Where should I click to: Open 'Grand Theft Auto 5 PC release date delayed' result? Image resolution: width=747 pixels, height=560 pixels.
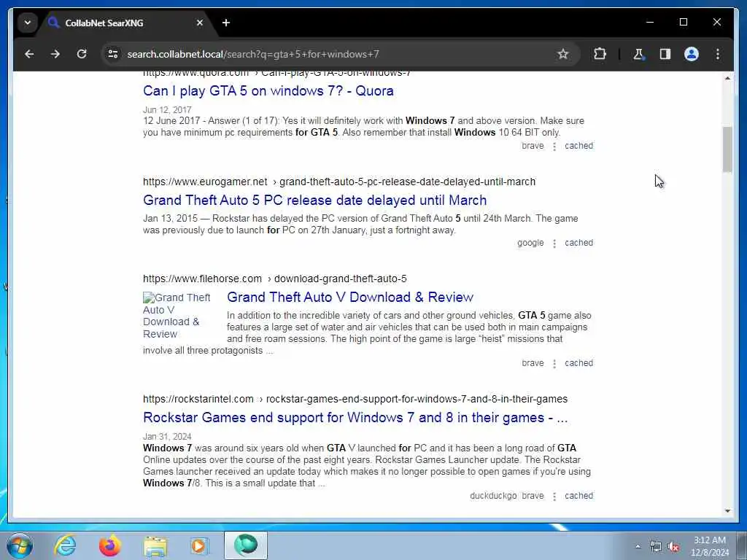click(315, 200)
